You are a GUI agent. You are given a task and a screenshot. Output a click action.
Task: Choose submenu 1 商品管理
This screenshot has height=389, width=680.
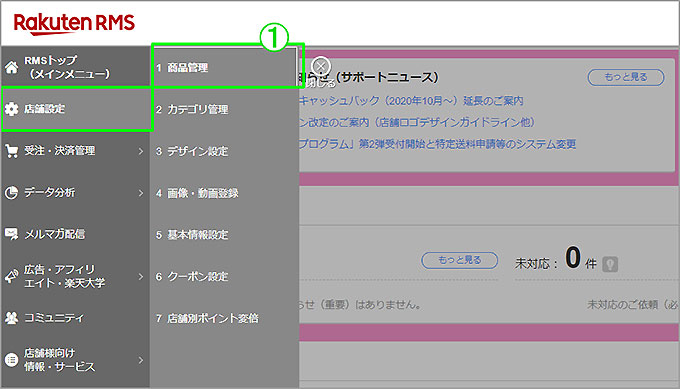coord(224,68)
